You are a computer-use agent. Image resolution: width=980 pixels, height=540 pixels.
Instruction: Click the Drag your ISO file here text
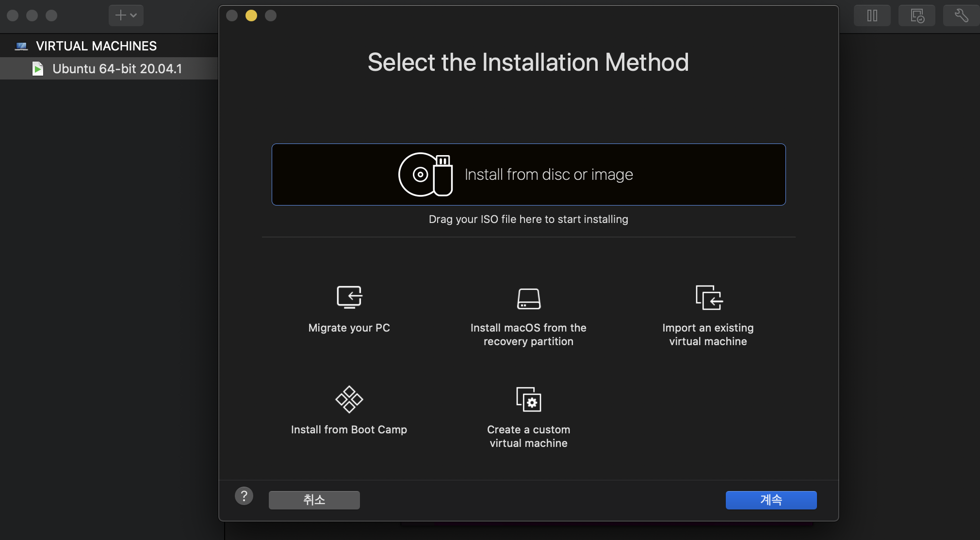(528, 219)
